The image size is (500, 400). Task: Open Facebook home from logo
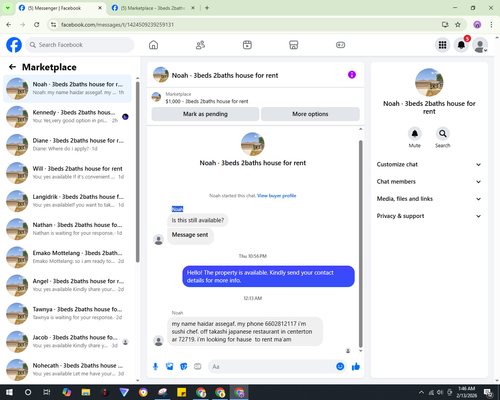click(14, 45)
